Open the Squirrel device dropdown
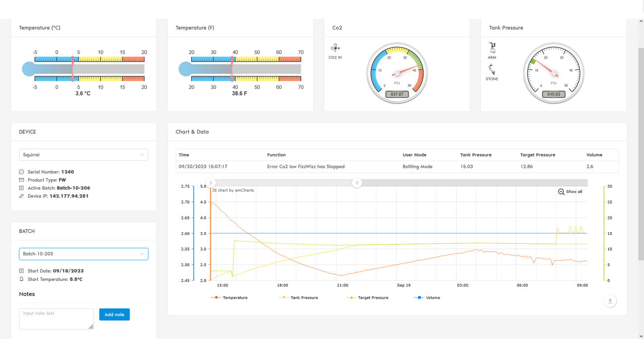Viewport: 644px width, 349px height. pos(83,155)
